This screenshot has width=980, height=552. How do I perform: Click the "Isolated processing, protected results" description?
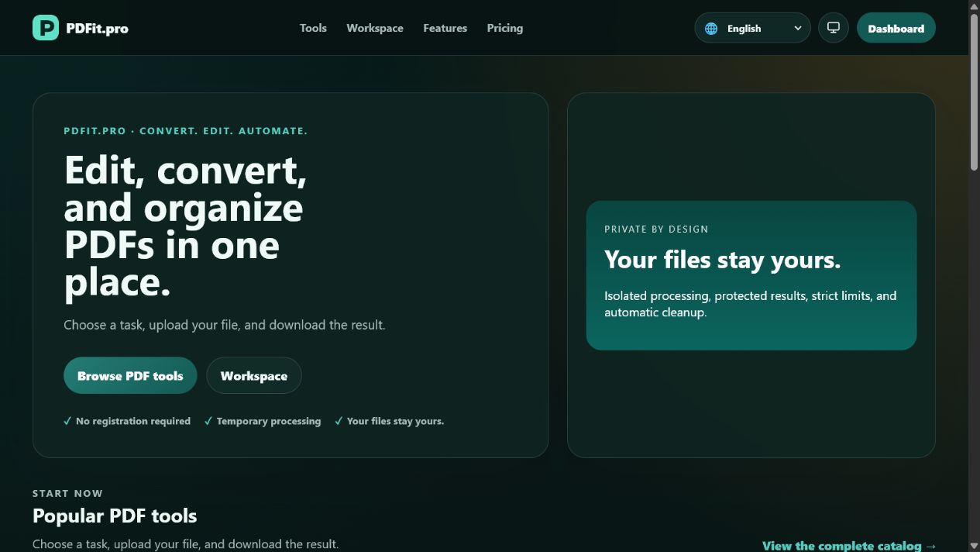(x=751, y=304)
